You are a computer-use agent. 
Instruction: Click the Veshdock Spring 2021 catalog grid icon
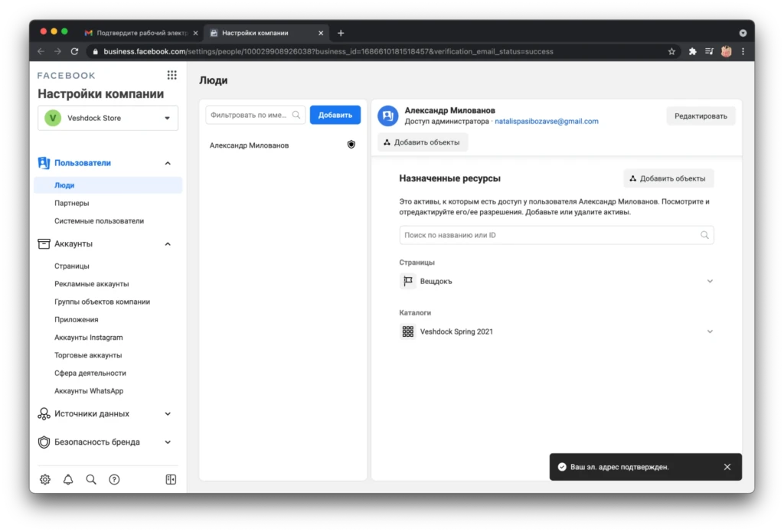coord(408,331)
